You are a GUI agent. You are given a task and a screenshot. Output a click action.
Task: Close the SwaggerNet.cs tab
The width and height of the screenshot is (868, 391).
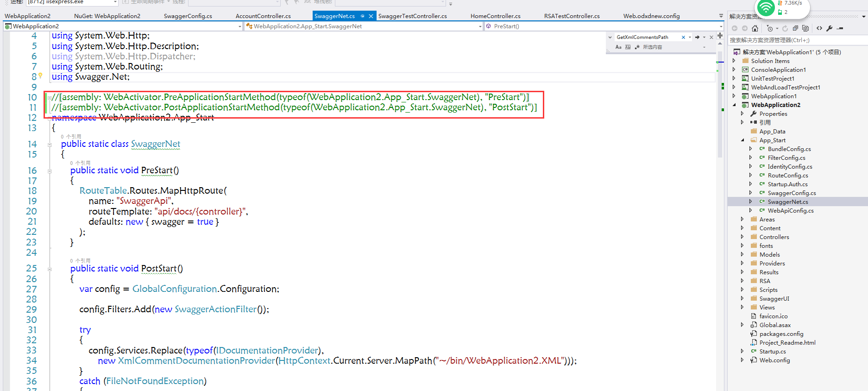371,16
